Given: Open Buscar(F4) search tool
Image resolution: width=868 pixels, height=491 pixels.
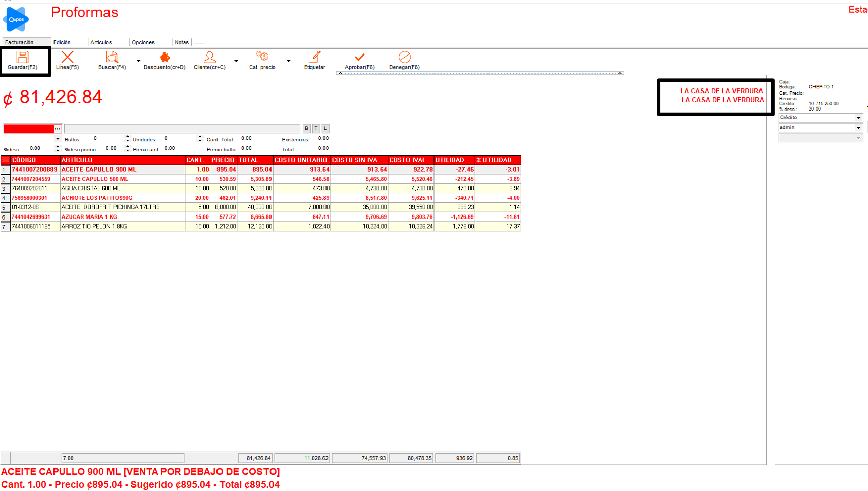Looking at the screenshot, I should [112, 58].
